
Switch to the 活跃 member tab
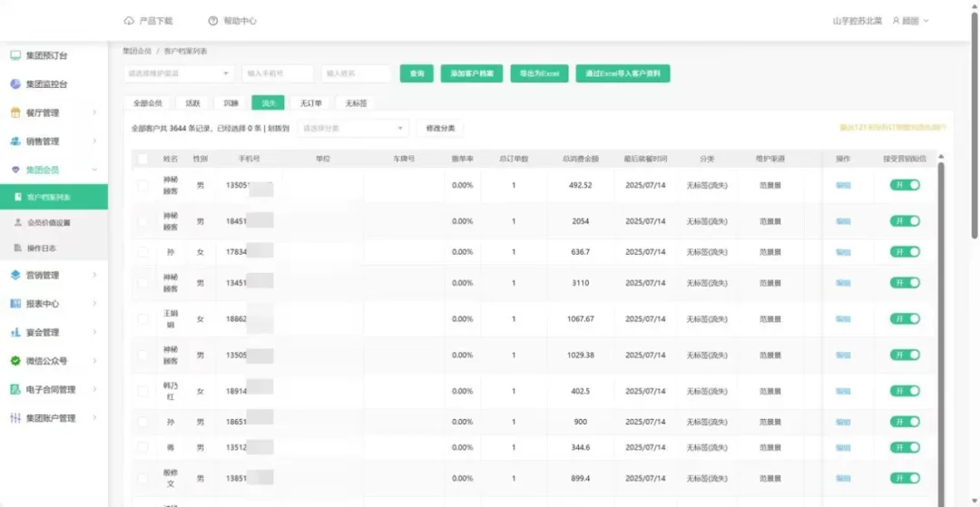[x=192, y=103]
